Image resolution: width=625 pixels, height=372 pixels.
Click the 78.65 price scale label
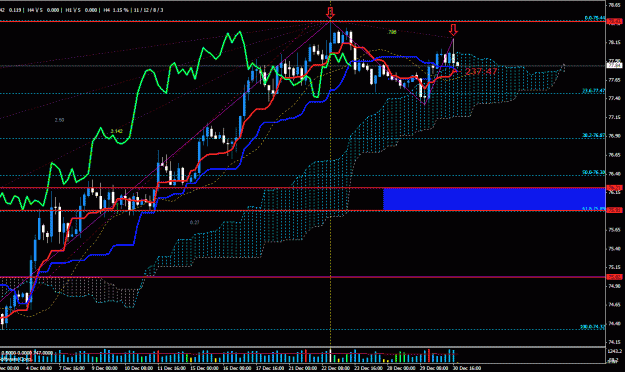pyautogui.click(x=614, y=5)
